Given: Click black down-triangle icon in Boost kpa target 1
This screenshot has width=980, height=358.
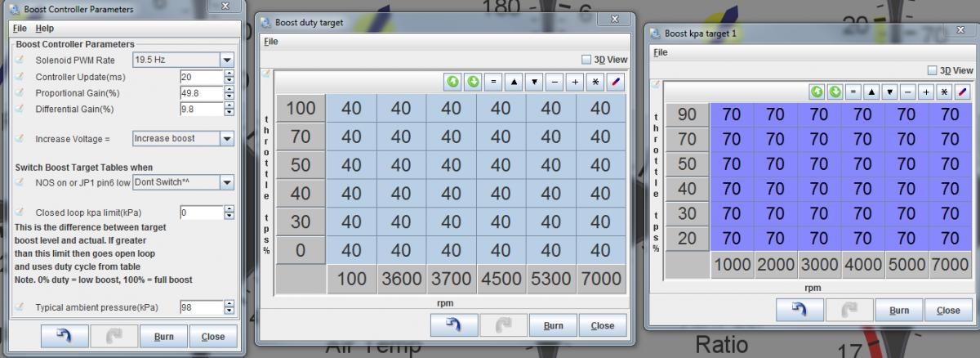Looking at the screenshot, I should (890, 92).
